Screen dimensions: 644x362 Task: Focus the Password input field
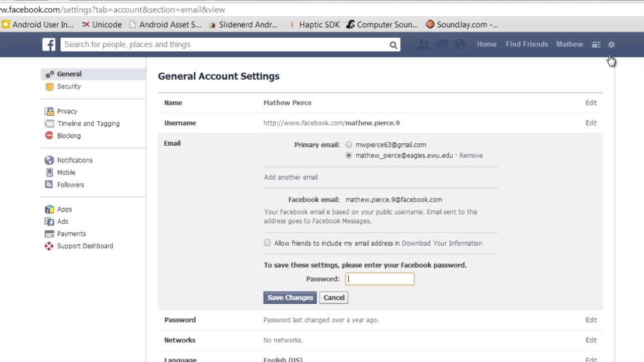point(380,279)
